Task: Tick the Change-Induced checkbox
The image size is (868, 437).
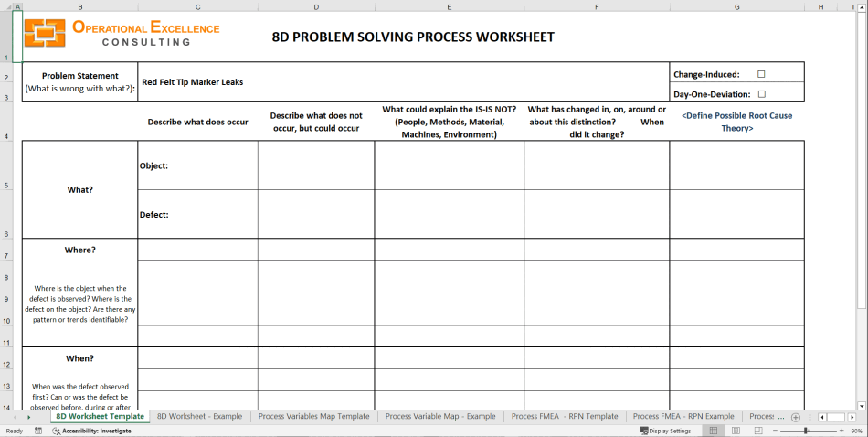Action: 761,74
